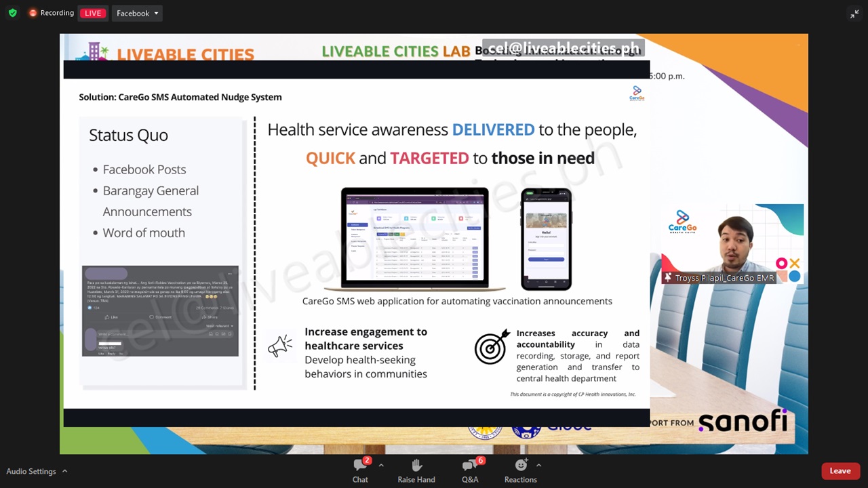Screen dimensions: 868x488
Task: Click the copyright notice text
Action: [572, 394]
